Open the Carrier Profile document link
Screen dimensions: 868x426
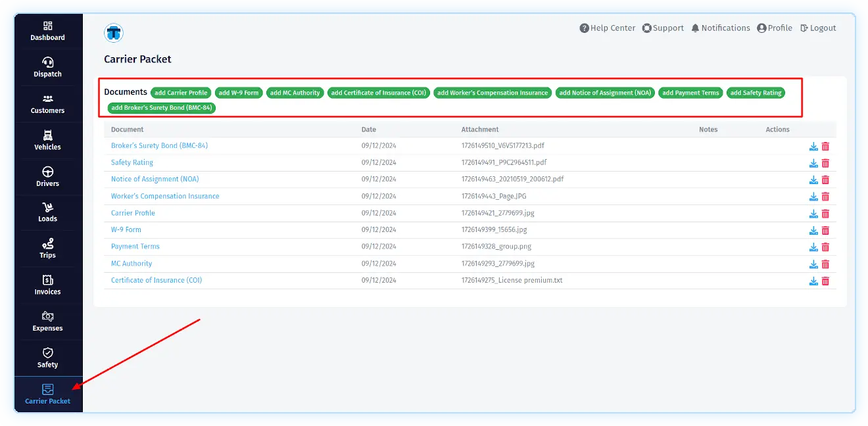(x=133, y=213)
